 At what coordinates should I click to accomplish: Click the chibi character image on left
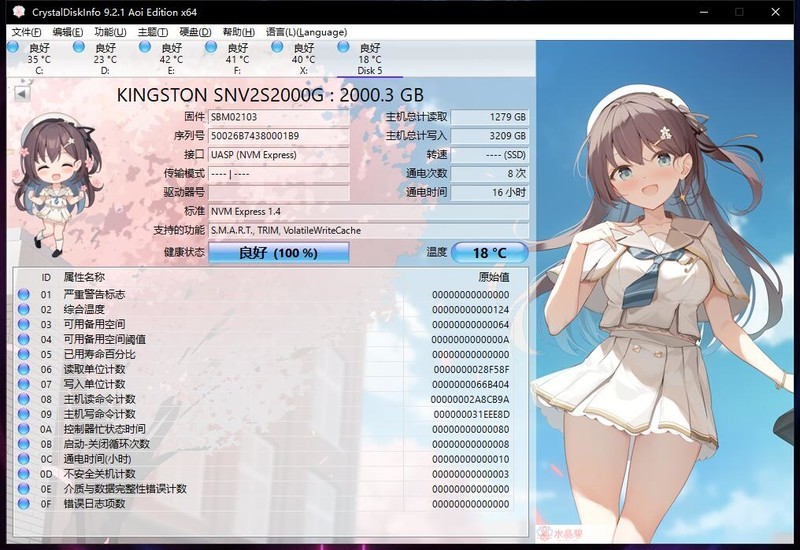pos(57,185)
